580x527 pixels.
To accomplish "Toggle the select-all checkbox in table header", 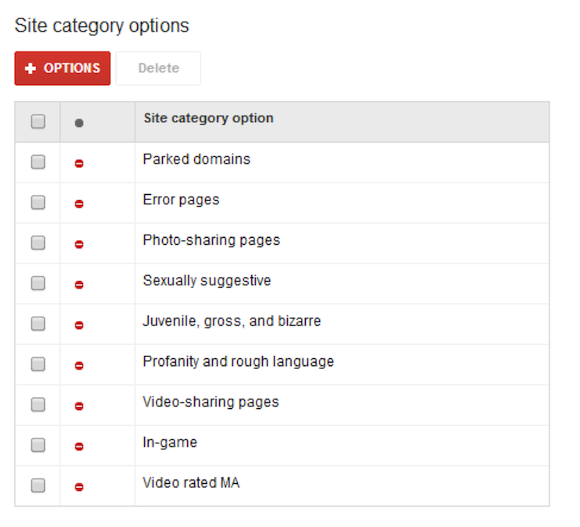I will coord(38,121).
